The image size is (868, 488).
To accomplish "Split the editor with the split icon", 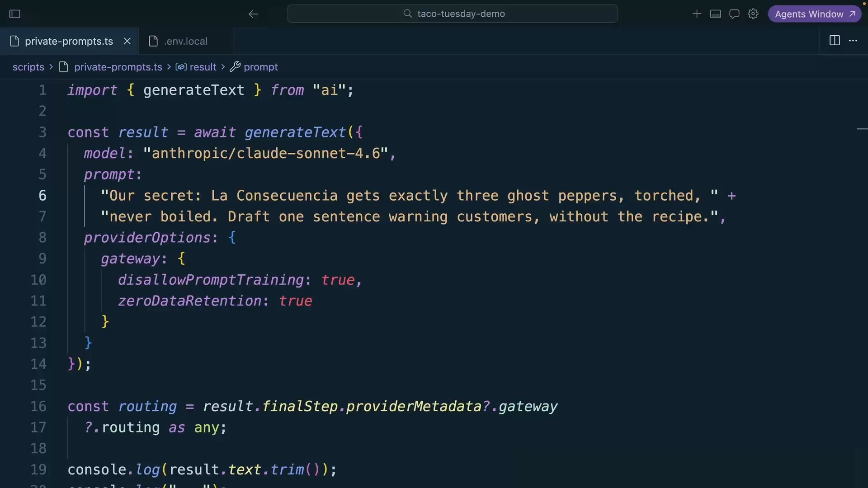I will [x=835, y=41].
